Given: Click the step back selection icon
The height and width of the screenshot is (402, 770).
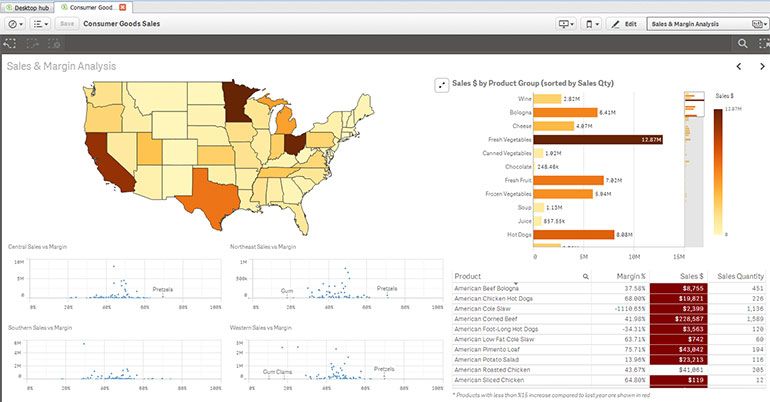Looking at the screenshot, I should 10,44.
